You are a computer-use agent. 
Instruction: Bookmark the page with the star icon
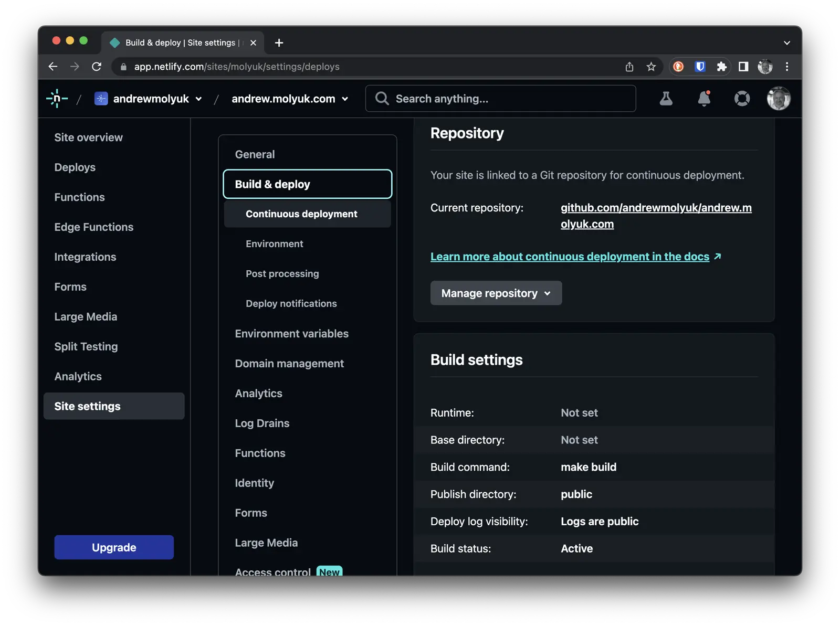pos(651,67)
